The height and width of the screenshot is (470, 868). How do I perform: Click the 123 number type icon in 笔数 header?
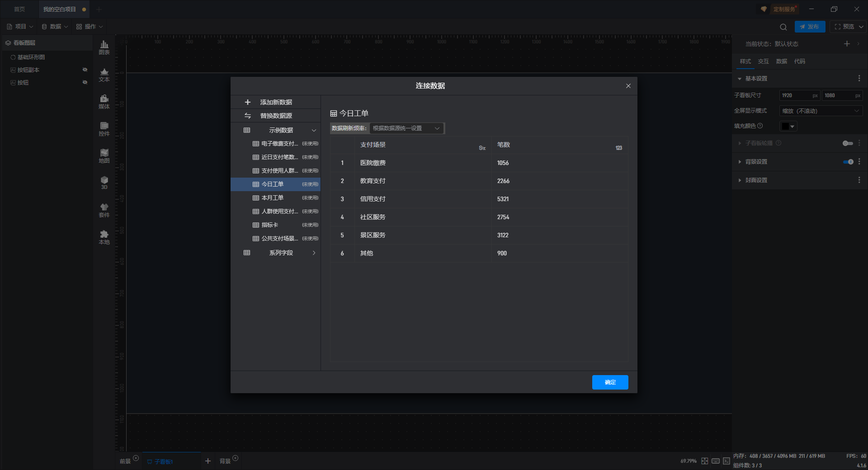619,148
